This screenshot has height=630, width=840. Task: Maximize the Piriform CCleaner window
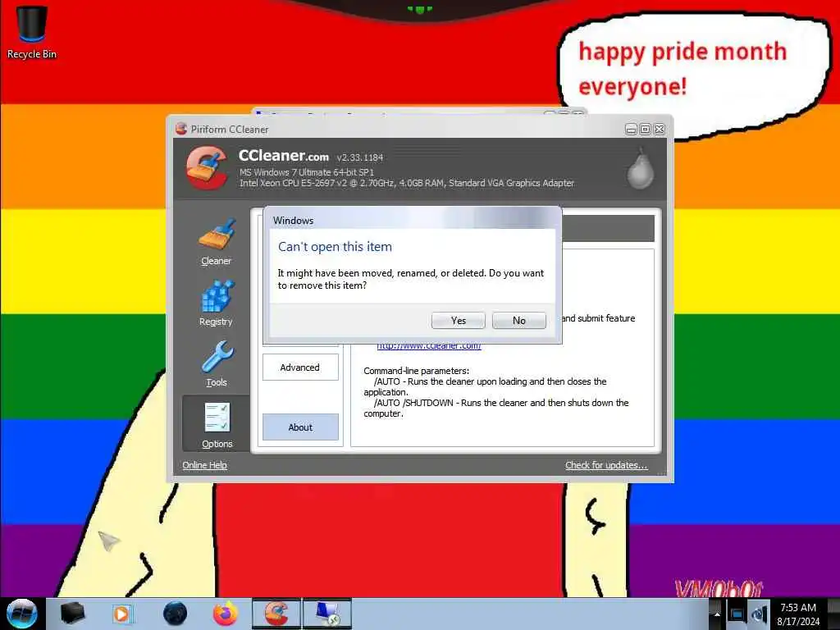point(645,129)
